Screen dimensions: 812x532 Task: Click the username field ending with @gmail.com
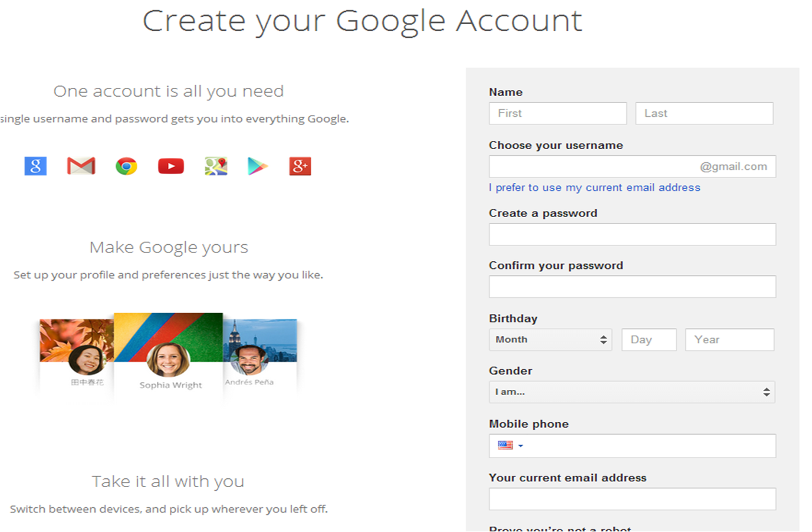pyautogui.click(x=632, y=166)
